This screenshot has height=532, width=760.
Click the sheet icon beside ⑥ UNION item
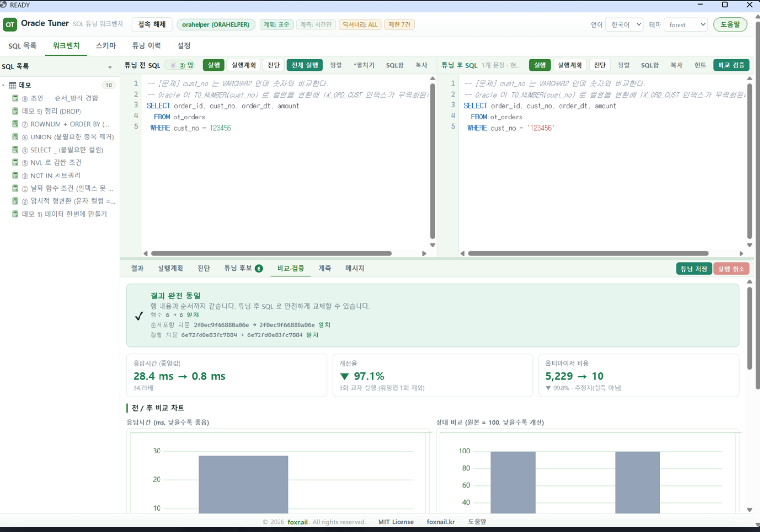tap(15, 137)
